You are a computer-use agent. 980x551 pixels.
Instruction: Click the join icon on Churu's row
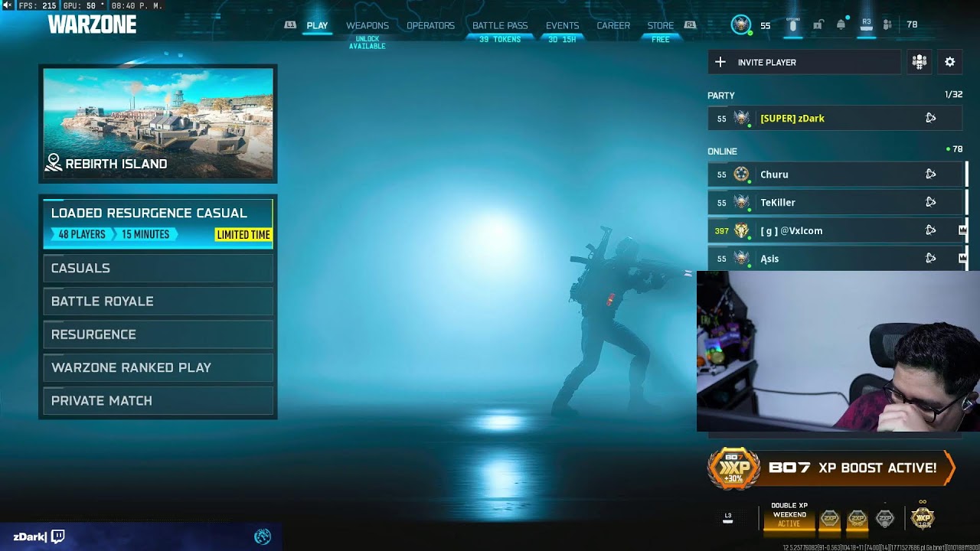point(931,174)
